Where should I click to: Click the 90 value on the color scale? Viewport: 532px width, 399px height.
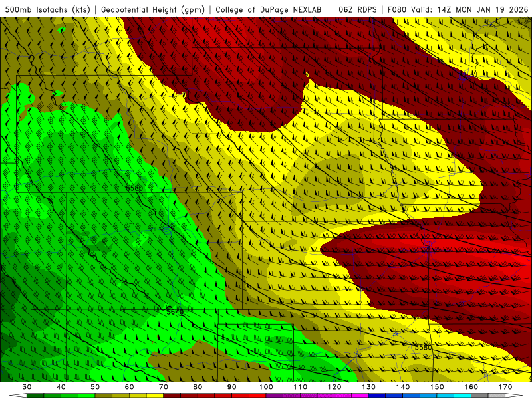point(232,387)
